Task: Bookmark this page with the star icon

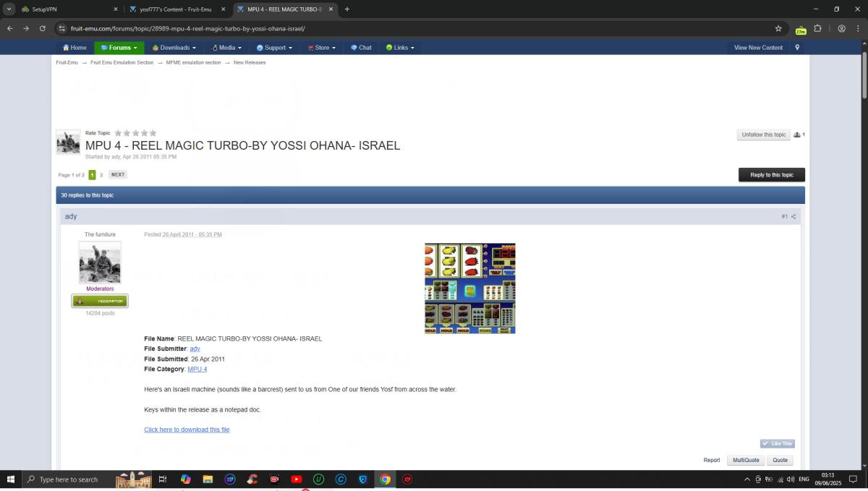Action: click(x=778, y=29)
